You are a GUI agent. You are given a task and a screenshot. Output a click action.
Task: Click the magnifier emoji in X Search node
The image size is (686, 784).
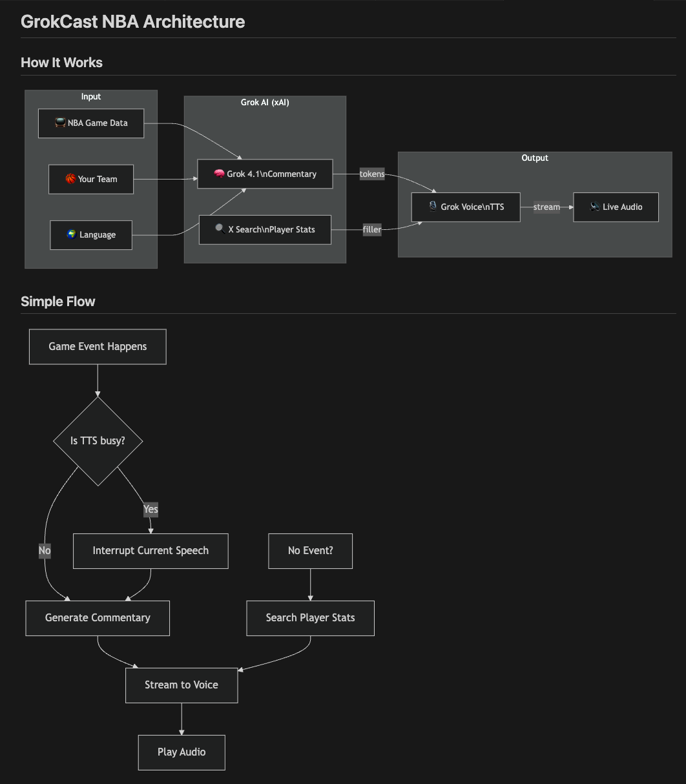220,229
